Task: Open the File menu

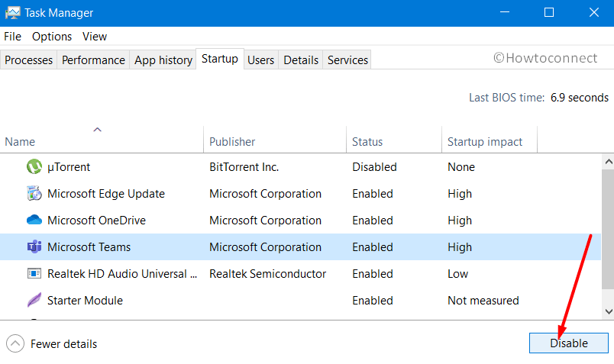Action: (12, 37)
